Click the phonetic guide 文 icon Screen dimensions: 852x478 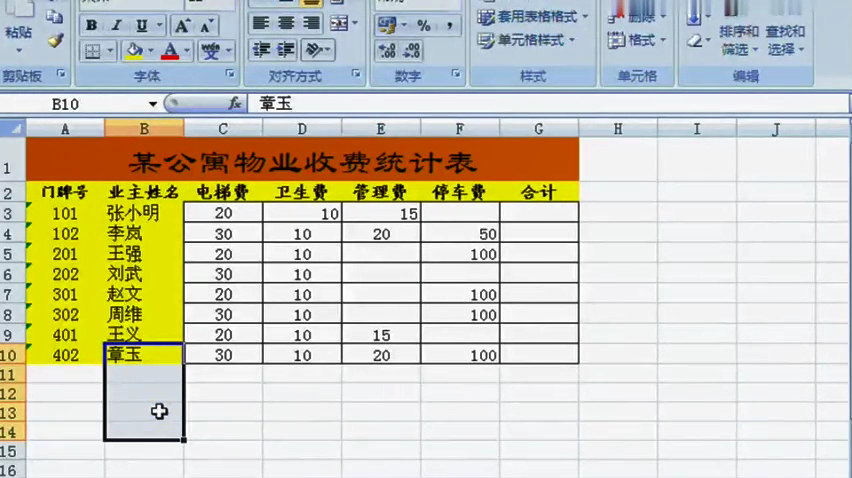pos(210,51)
